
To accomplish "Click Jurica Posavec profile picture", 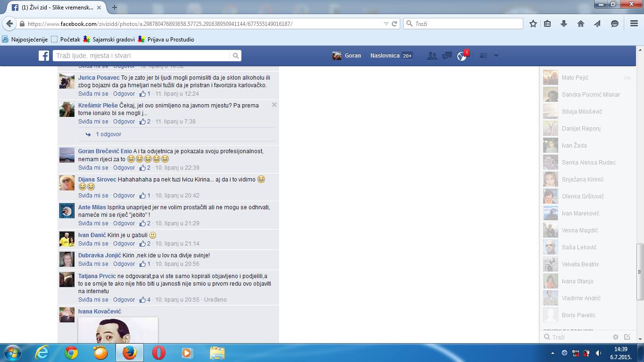I will (67, 81).
